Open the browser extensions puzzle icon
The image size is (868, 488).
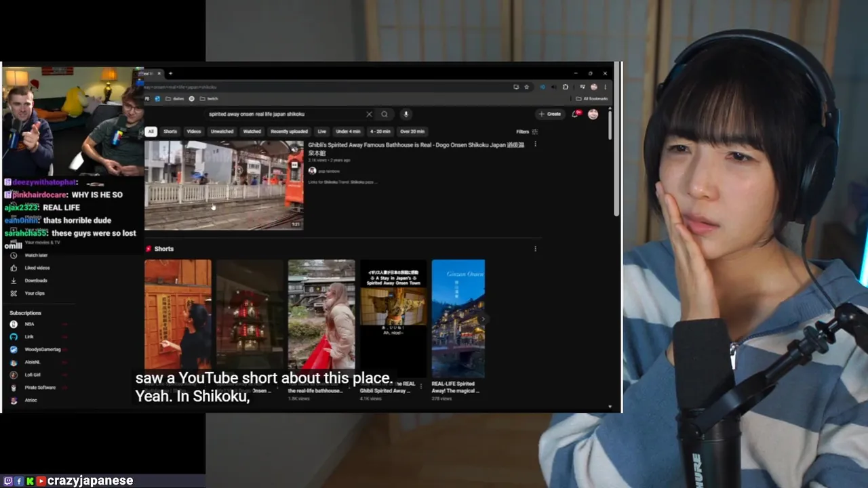[566, 87]
